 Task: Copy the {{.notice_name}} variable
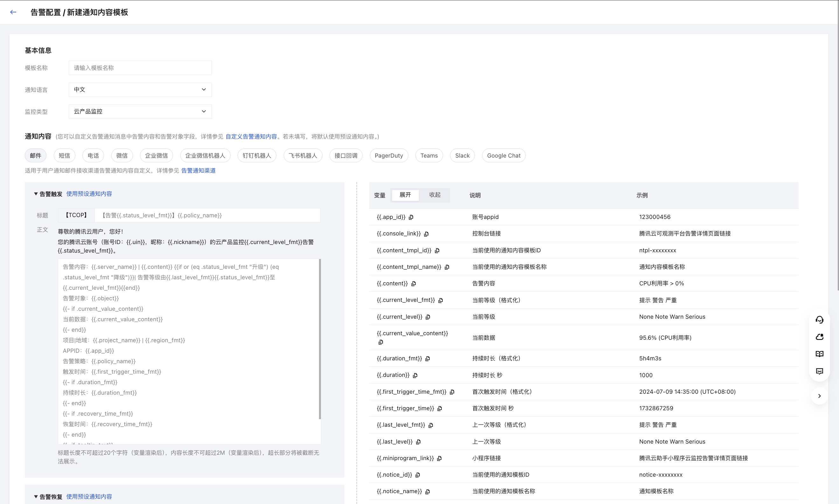(x=428, y=492)
